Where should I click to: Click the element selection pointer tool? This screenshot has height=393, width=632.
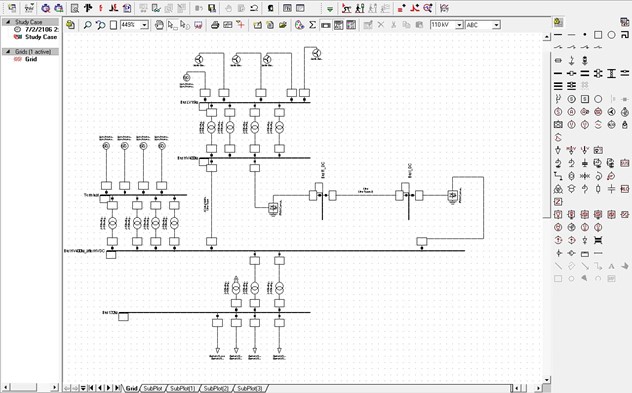(172, 25)
